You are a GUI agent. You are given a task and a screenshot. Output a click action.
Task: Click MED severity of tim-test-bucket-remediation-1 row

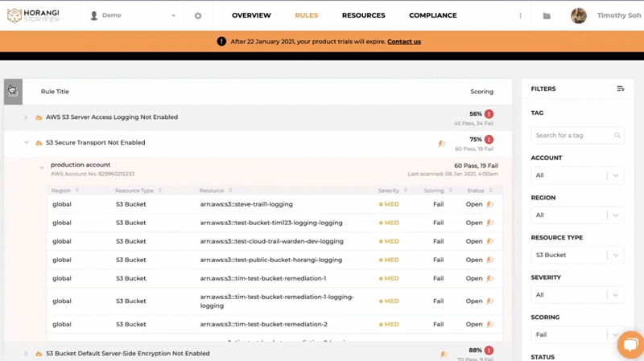point(389,278)
